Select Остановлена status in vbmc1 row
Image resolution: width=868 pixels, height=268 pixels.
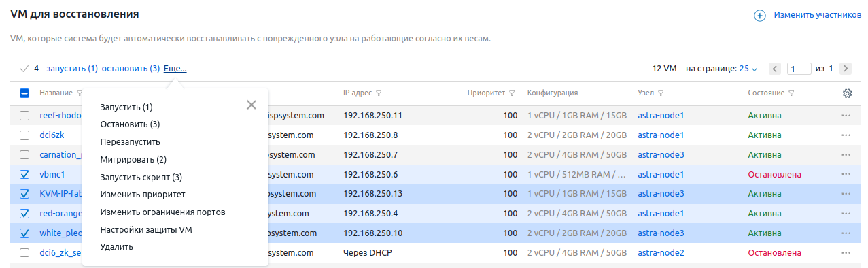775,175
